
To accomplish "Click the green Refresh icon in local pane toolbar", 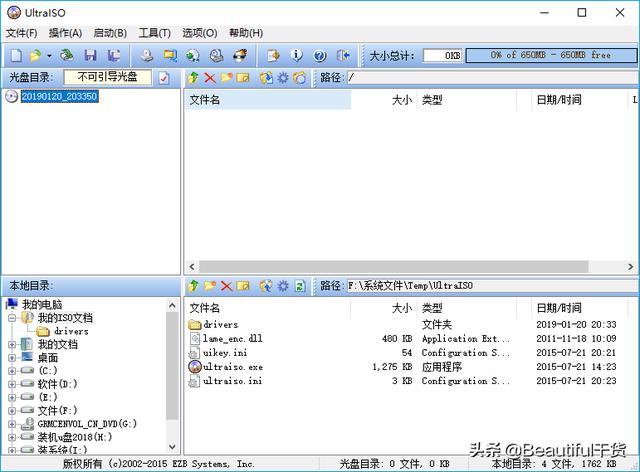I will tap(300, 286).
